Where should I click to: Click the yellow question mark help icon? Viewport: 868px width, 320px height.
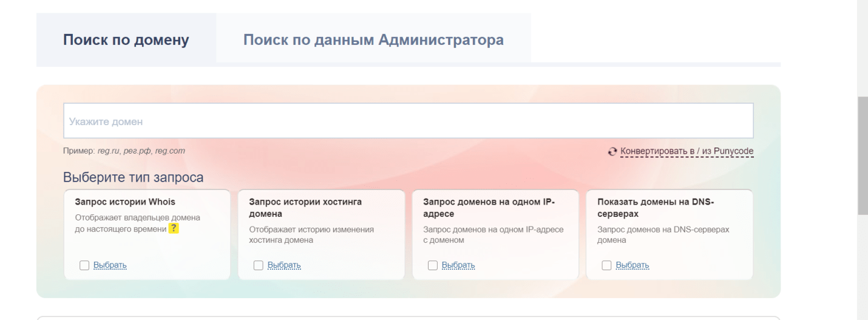coord(175,228)
